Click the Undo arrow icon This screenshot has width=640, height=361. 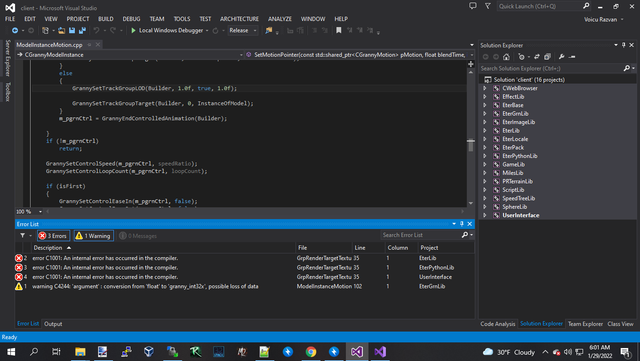(x=96, y=31)
